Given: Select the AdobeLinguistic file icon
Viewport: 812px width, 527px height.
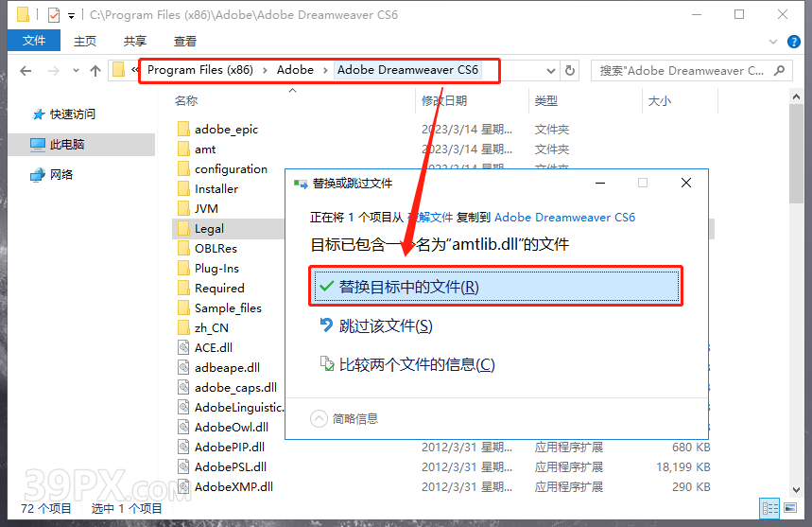Looking at the screenshot, I should pyautogui.click(x=183, y=407).
